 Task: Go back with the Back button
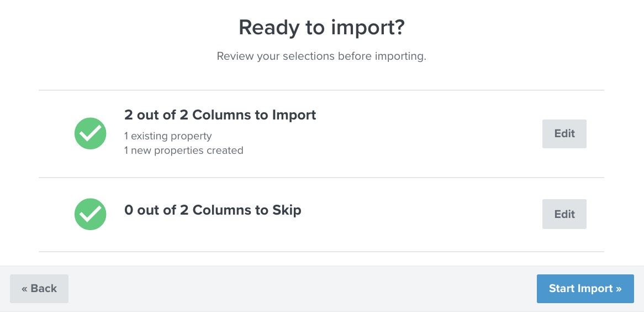point(39,288)
